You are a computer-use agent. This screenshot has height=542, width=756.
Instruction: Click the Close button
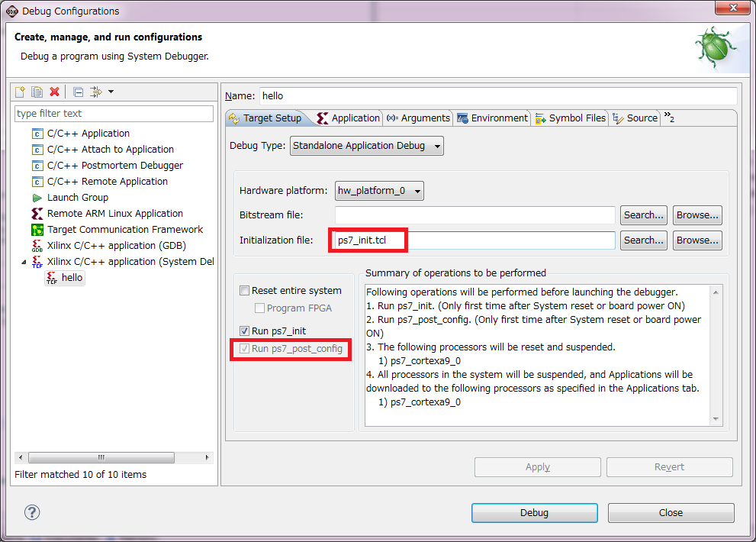point(671,512)
